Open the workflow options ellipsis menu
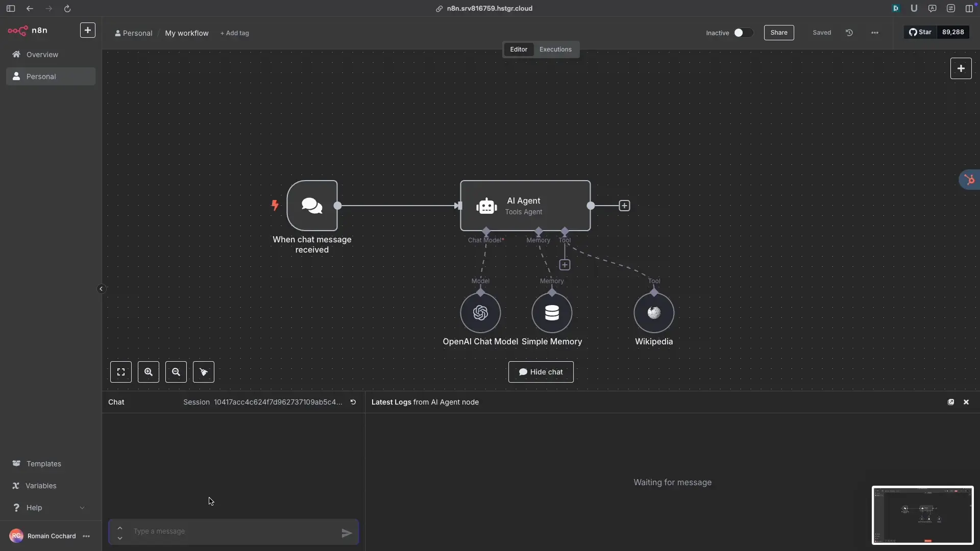 875,33
